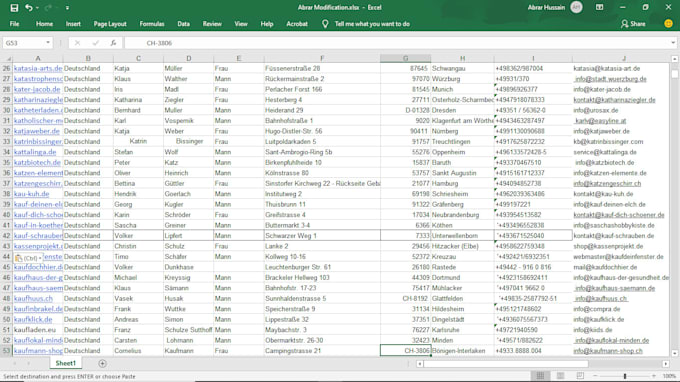680x382 pixels.
Task: Switch to the Home ribbon tab
Action: point(44,24)
